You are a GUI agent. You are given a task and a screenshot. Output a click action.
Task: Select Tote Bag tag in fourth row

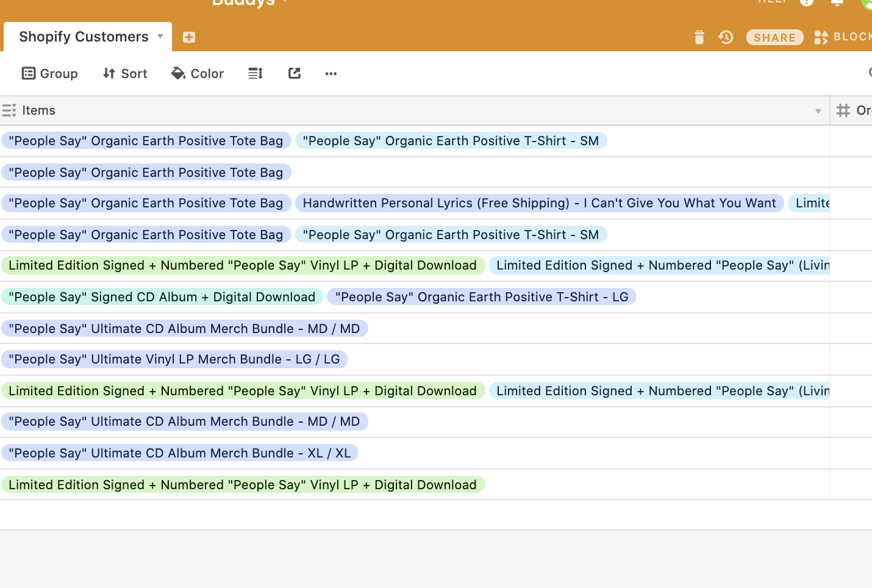pos(146,235)
